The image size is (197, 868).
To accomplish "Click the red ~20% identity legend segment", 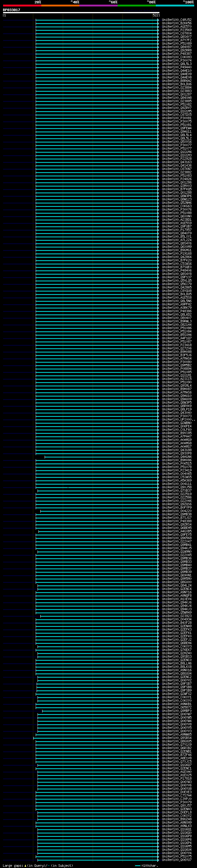I will [x=22, y=6].
